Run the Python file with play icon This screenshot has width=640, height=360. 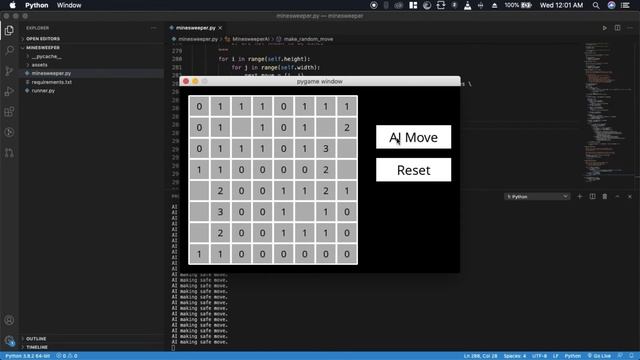pos(604,28)
